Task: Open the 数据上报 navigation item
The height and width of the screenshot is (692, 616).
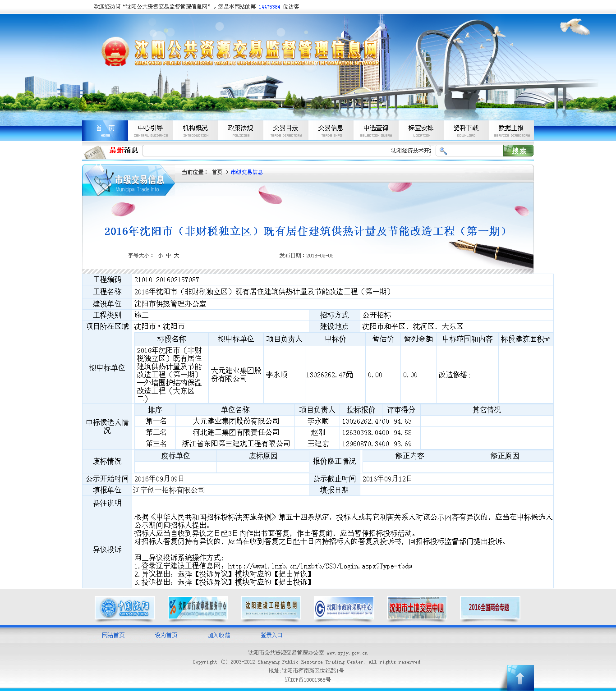Action: coord(511,131)
